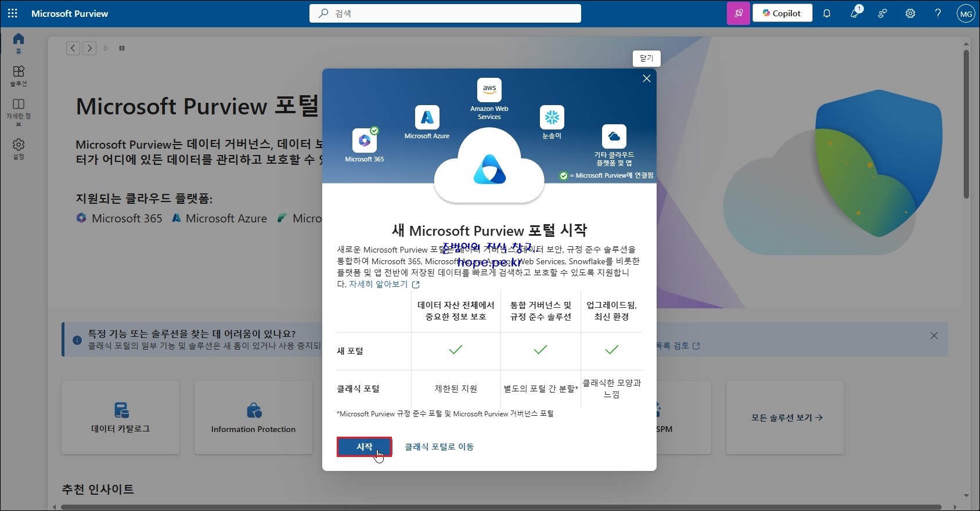Viewport: 980px width, 511px height.
Task: Click the scroll down arrow of scrollbar
Action: click(966, 496)
